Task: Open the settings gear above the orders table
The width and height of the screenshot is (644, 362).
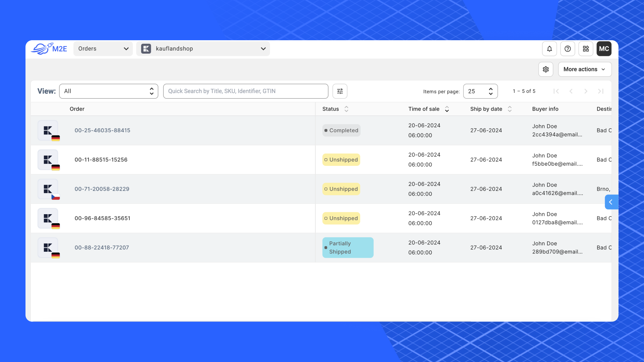Action: pyautogui.click(x=546, y=69)
